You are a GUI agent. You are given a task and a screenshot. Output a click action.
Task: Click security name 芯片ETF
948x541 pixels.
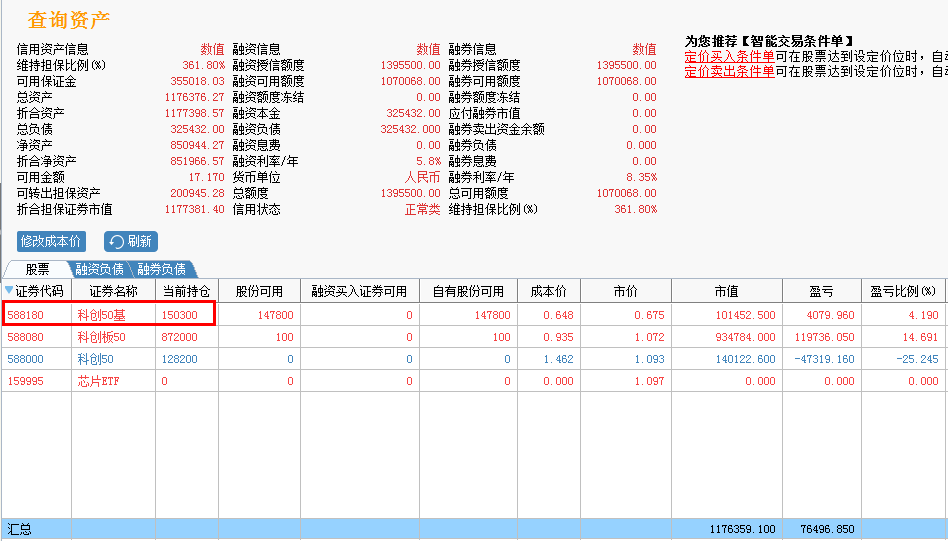click(x=99, y=381)
